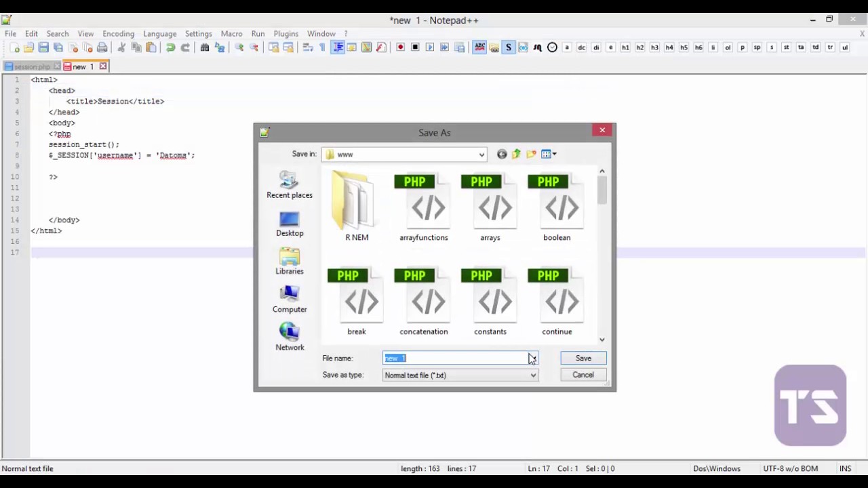Open Find with the binoculars icon

pyautogui.click(x=205, y=47)
